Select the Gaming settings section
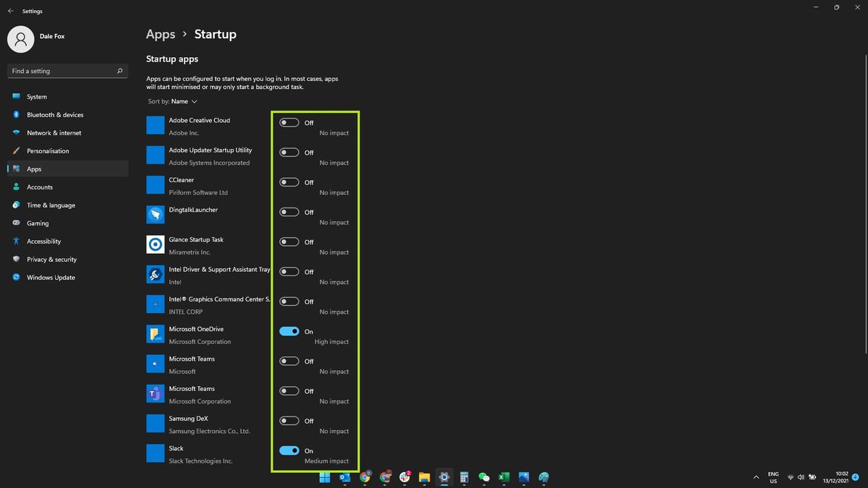The image size is (868, 488). click(37, 223)
